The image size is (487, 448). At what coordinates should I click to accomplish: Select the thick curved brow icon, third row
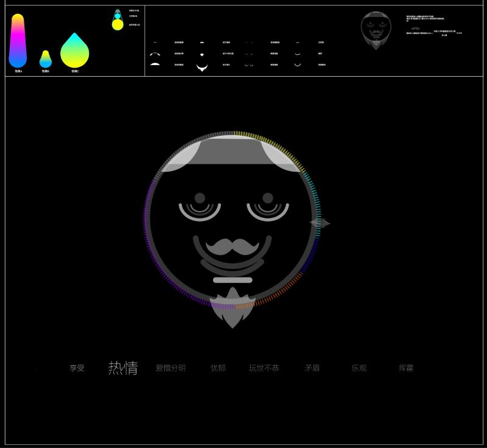(x=155, y=65)
